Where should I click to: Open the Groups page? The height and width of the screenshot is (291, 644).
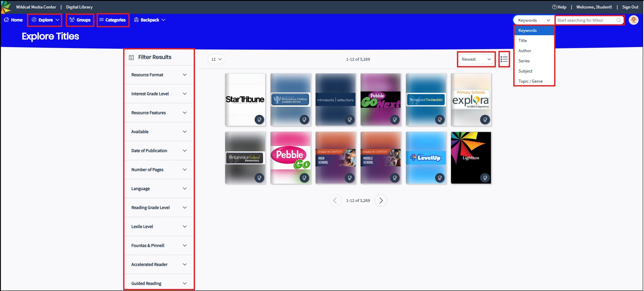coord(80,20)
